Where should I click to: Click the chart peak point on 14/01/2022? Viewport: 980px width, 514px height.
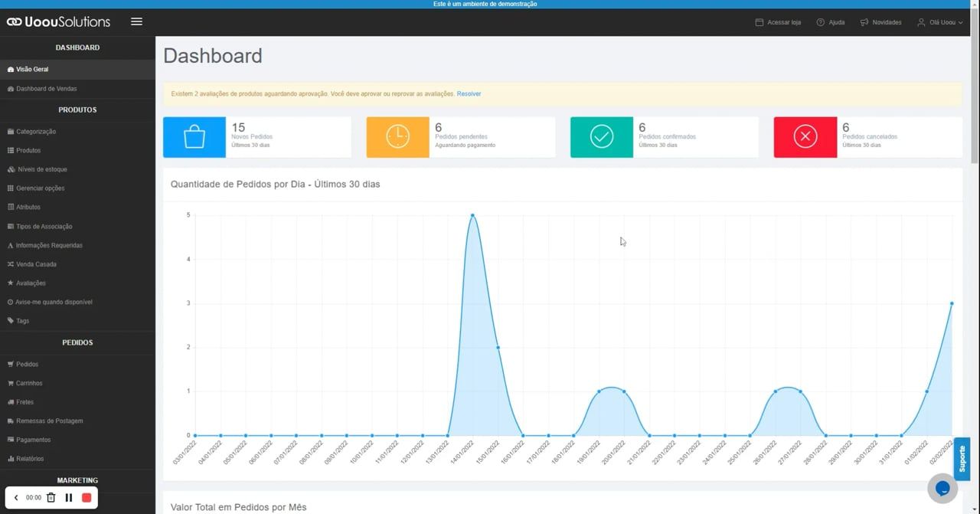[472, 215]
